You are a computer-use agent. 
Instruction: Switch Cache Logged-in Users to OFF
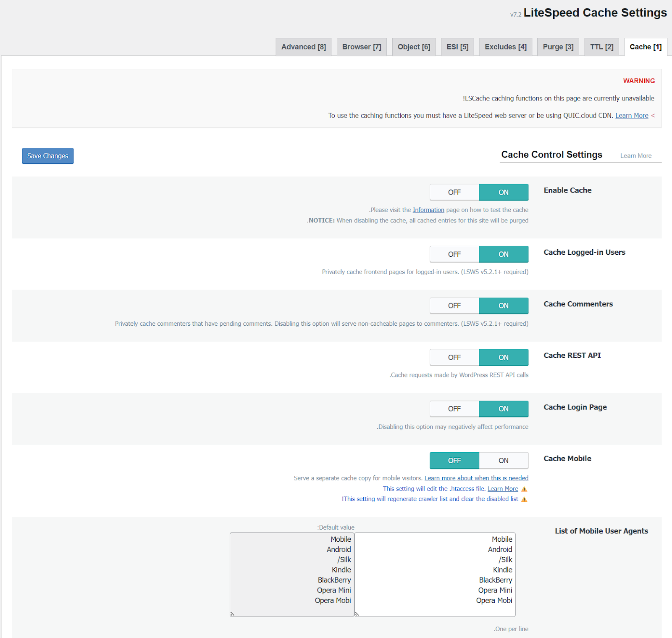[x=454, y=254]
